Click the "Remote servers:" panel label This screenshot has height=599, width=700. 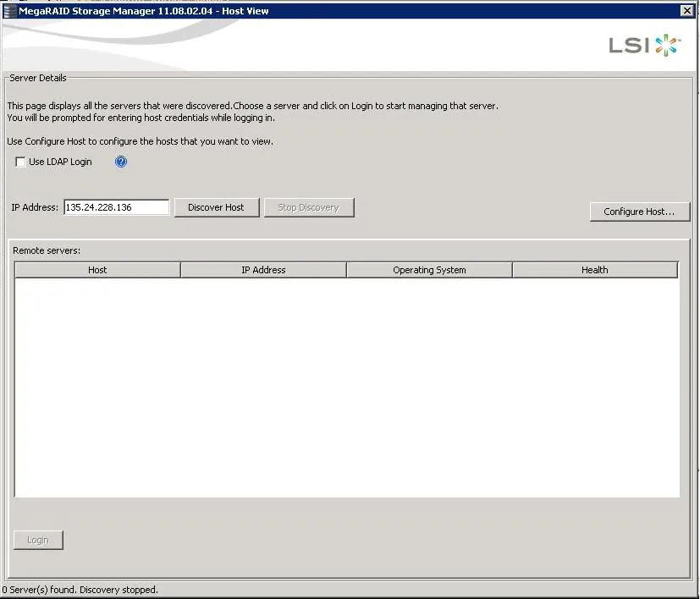click(x=46, y=251)
